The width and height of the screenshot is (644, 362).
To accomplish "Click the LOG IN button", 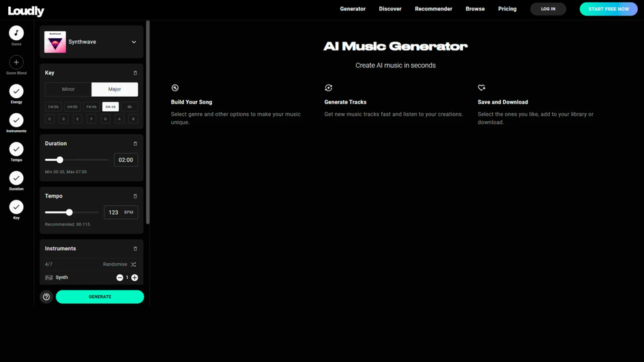I will coord(548,9).
